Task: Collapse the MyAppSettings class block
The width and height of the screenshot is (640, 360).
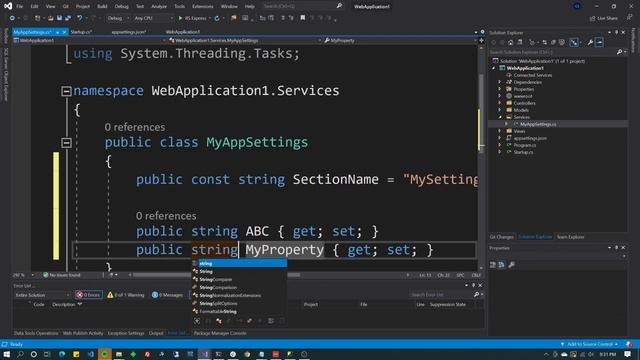Action: click(x=66, y=143)
